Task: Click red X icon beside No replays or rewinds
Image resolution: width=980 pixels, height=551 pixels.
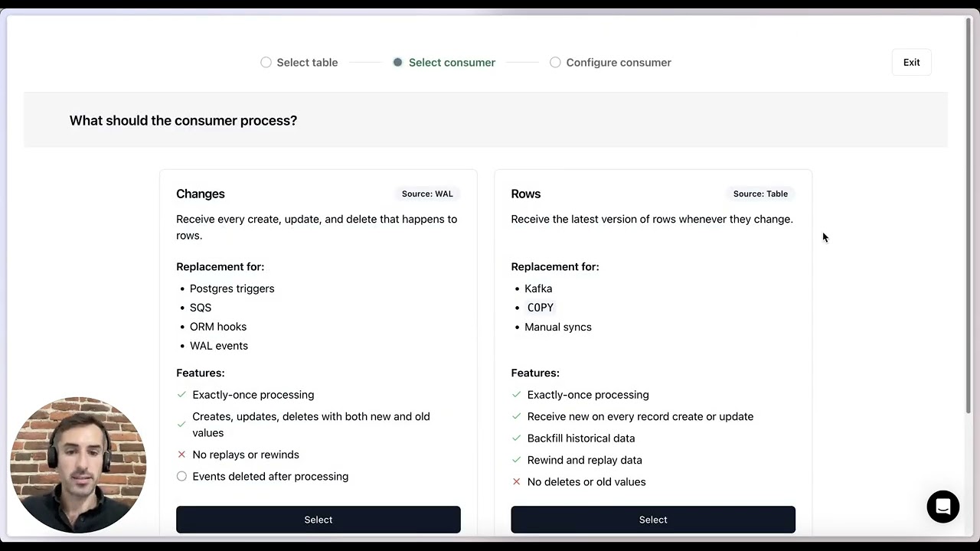Action: point(181,455)
